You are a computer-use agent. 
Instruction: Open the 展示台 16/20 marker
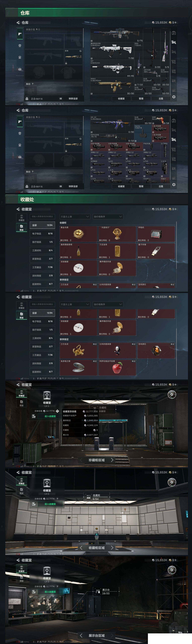pos(106,592)
